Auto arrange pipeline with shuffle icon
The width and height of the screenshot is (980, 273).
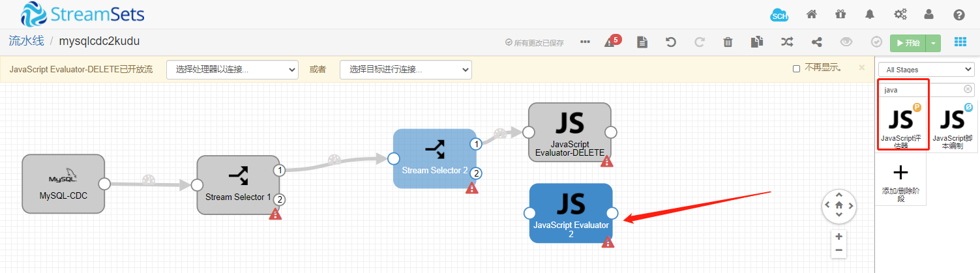pyautogui.click(x=787, y=42)
